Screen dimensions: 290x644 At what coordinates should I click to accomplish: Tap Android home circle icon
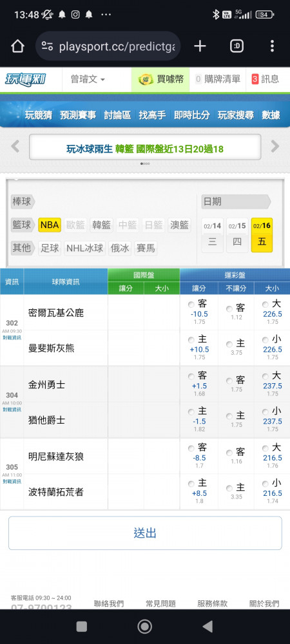click(144, 627)
